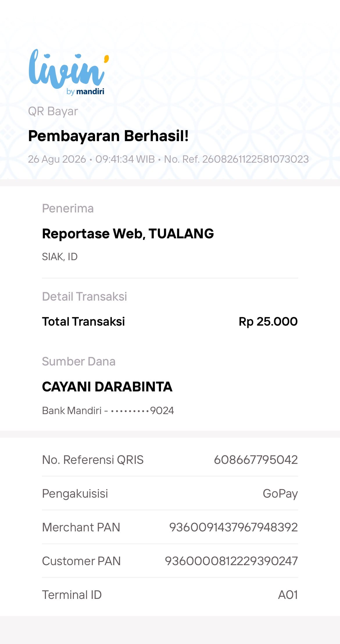Tap account holder CAYANI DARABINTA
This screenshot has width=340, height=644.
107,387
